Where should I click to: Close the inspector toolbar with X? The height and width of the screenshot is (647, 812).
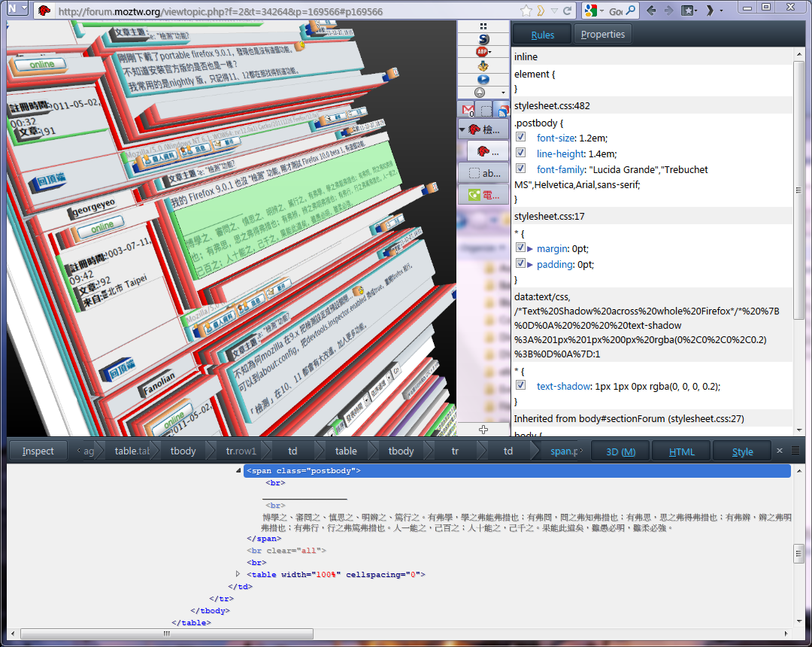tap(780, 451)
